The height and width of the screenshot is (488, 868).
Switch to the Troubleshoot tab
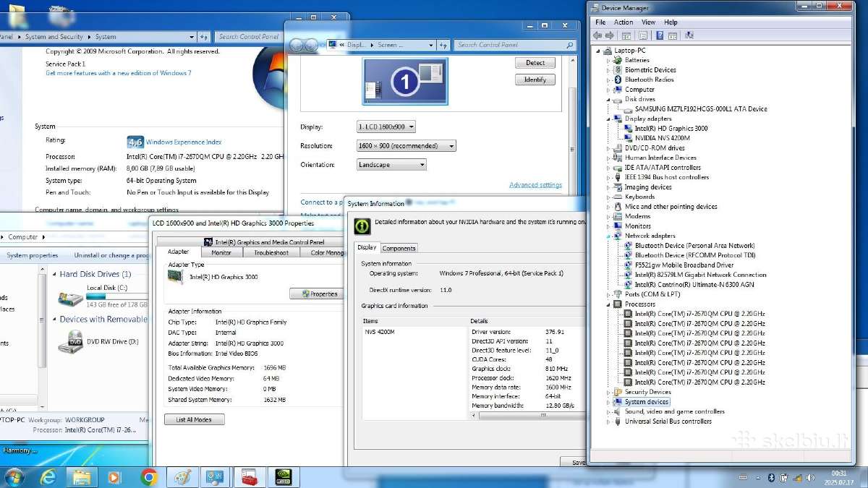click(272, 252)
